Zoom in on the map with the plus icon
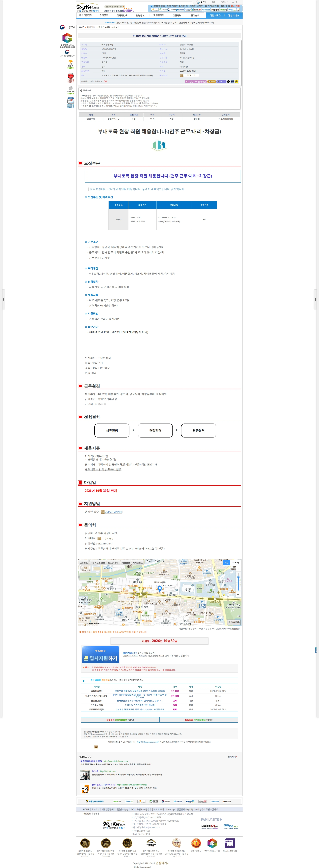Image resolution: width=319 pixels, height=868 pixels. [238, 569]
